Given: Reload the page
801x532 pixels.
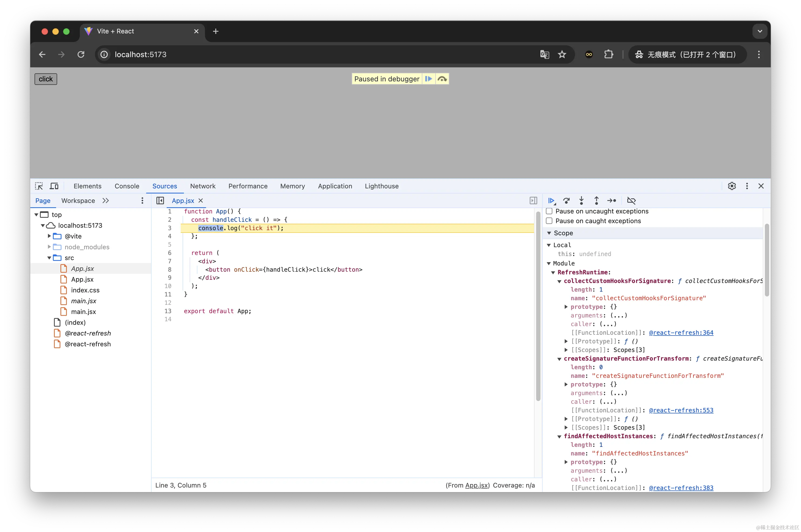Looking at the screenshot, I should click(81, 54).
